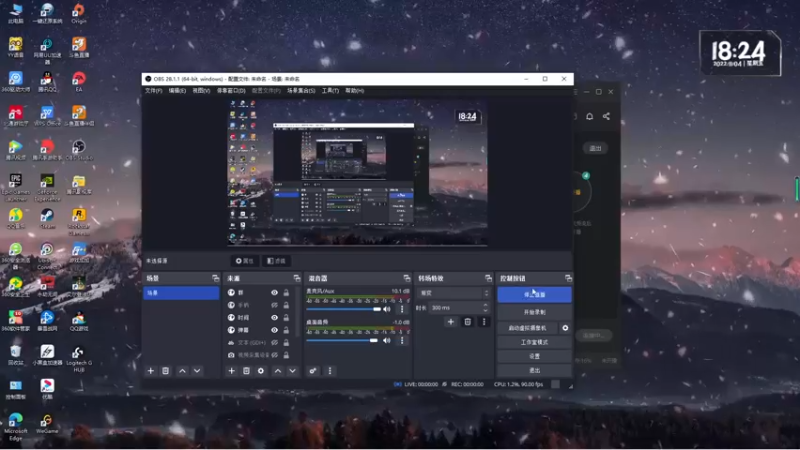
Task: Open the transition properties three-dot menu
Action: tap(484, 322)
